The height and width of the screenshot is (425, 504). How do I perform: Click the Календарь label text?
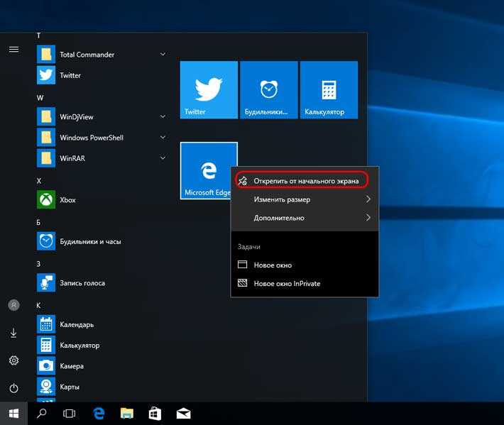[77, 324]
